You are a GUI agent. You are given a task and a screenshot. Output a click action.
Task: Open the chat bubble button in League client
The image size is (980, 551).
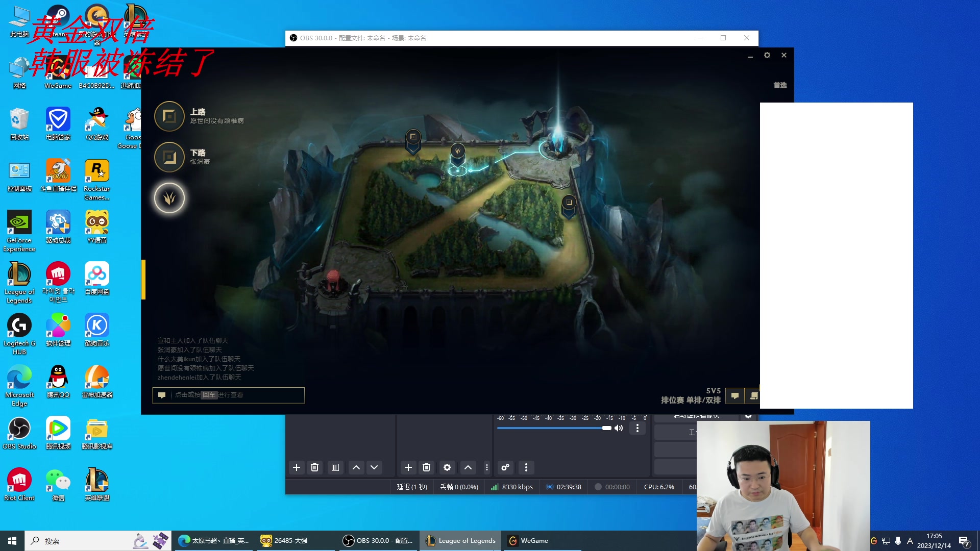click(735, 395)
